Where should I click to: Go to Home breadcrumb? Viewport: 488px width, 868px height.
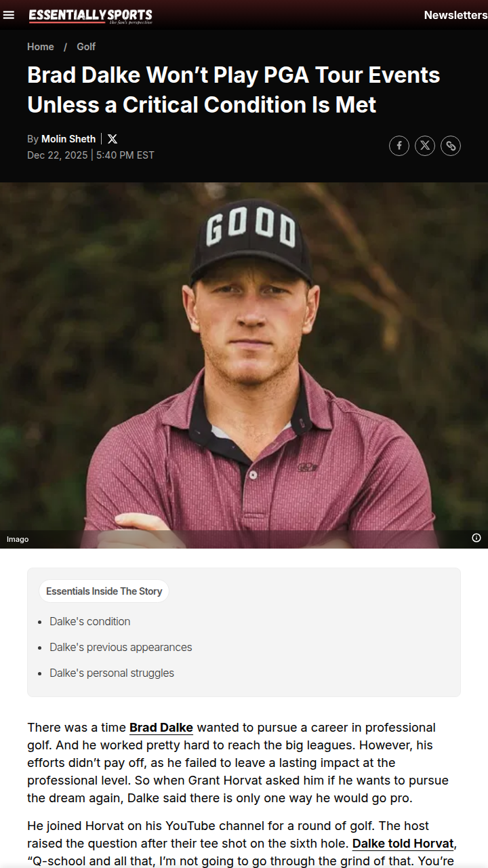pos(41,47)
